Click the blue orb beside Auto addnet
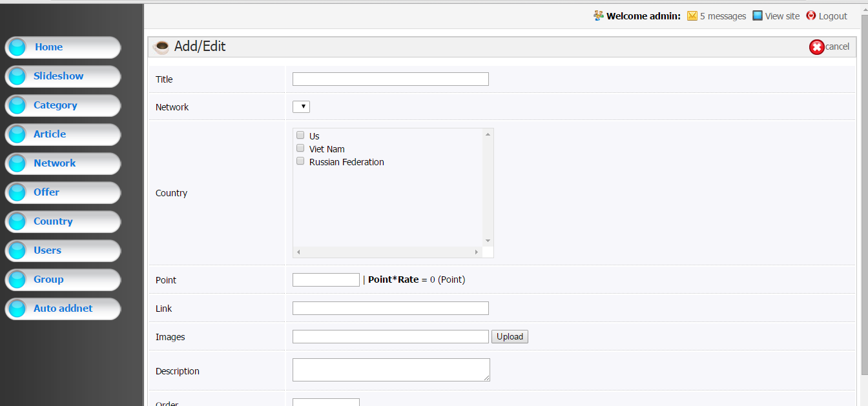This screenshot has height=406, width=868. [x=17, y=309]
